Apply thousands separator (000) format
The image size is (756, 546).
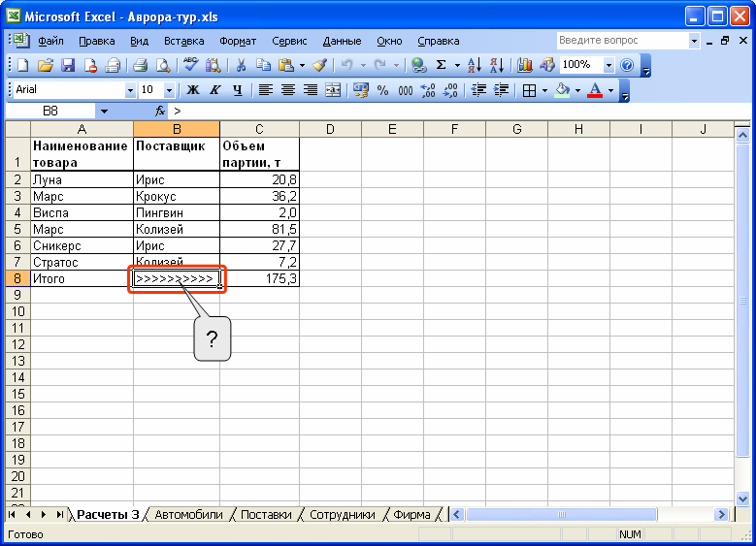406,89
